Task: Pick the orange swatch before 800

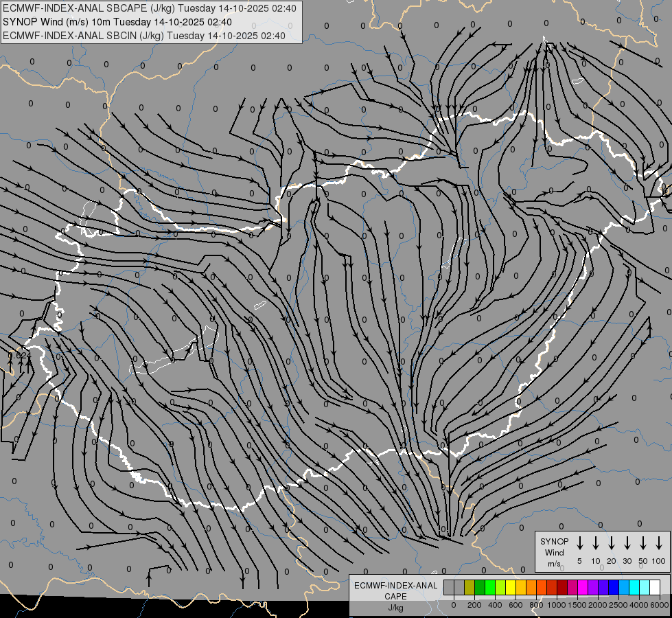Action: [531, 587]
